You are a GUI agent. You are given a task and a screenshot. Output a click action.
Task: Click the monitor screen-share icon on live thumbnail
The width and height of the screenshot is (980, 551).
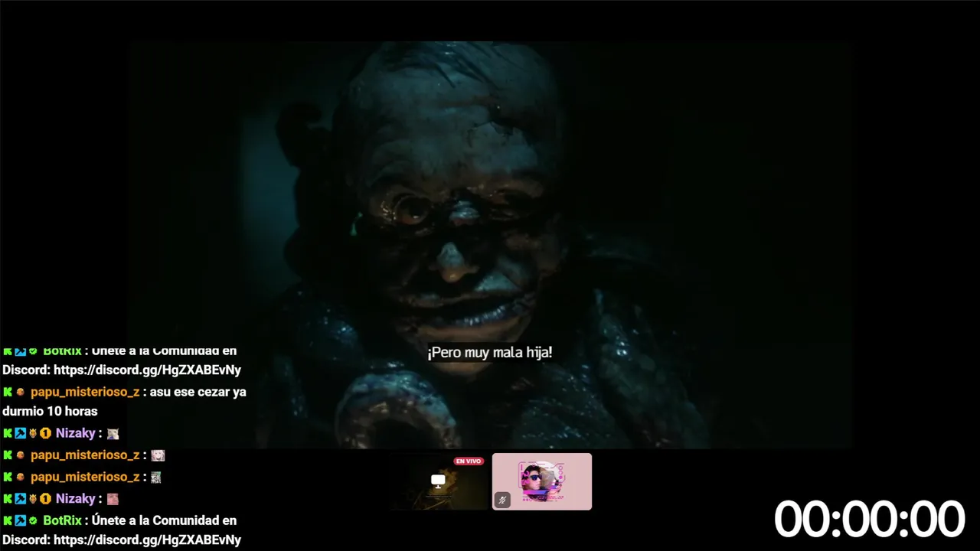coord(438,481)
